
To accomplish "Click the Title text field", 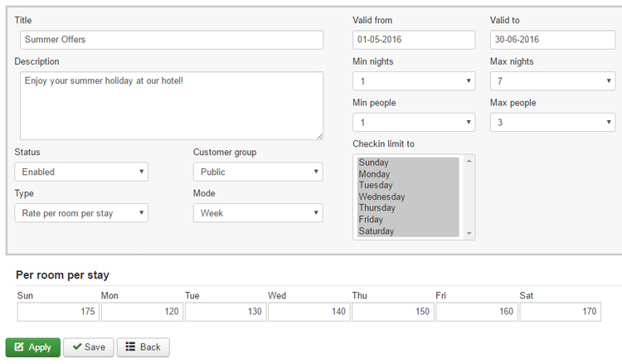I will point(171,40).
